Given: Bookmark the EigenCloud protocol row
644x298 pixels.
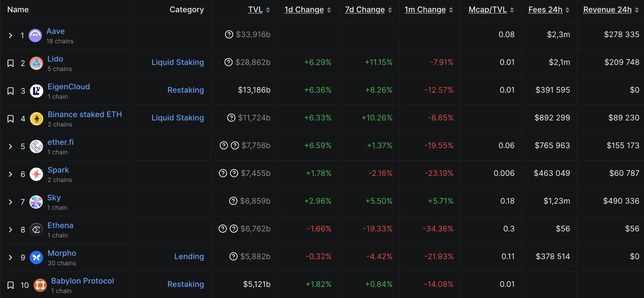Looking at the screenshot, I should click(x=10, y=91).
